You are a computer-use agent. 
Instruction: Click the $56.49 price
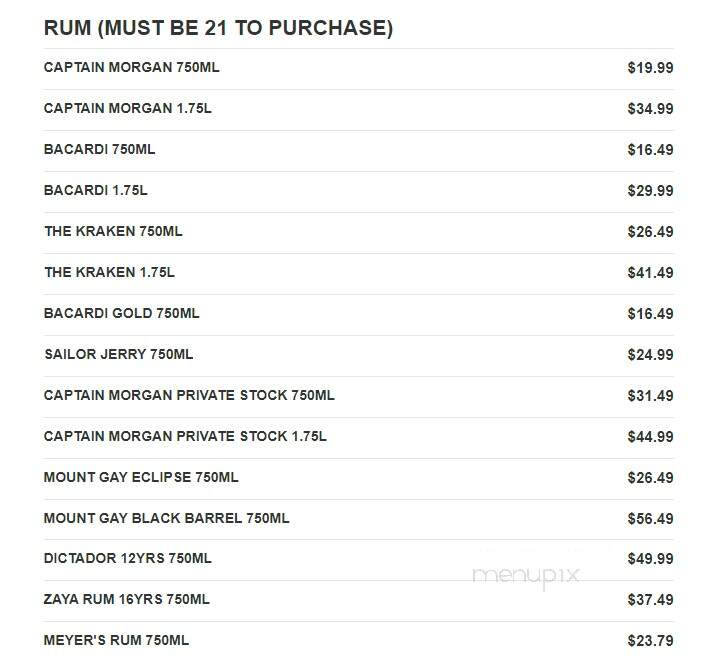pyautogui.click(x=650, y=518)
